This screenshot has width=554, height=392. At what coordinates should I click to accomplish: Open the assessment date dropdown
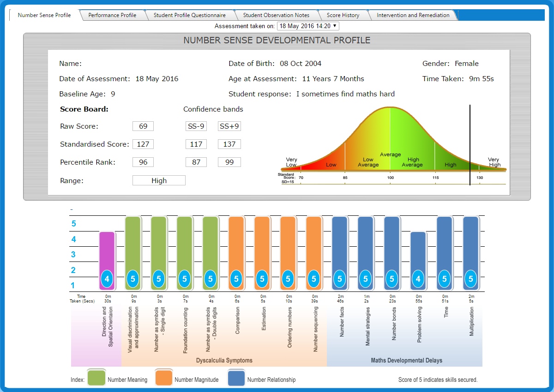308,26
